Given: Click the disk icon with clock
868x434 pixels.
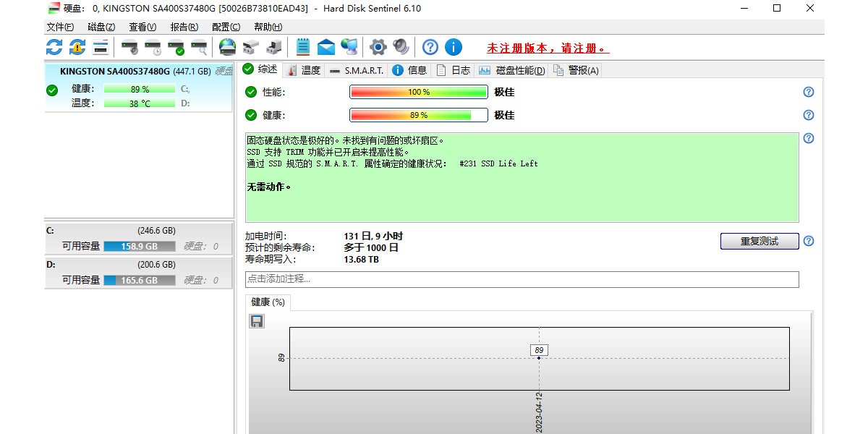Looking at the screenshot, I should pyautogui.click(x=153, y=48).
